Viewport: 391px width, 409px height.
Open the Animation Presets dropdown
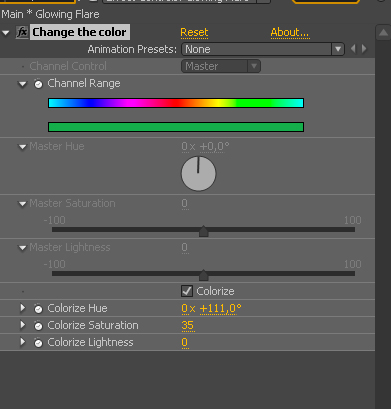click(x=263, y=49)
